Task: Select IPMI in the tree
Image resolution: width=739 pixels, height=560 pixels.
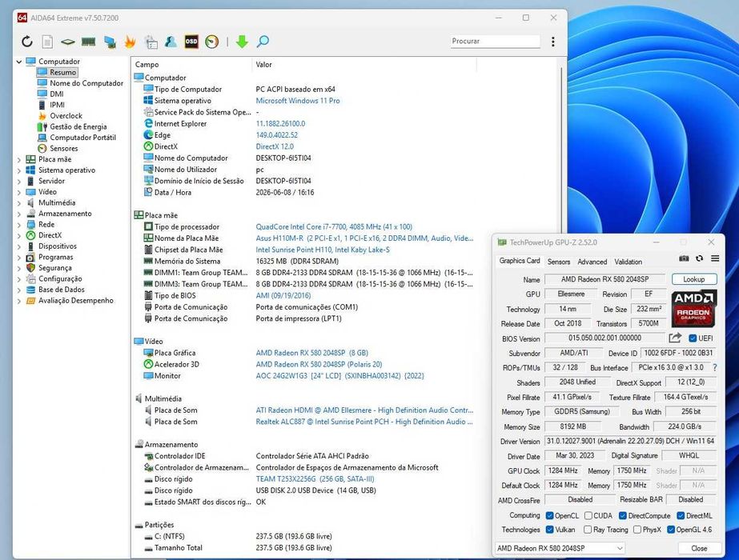Action: click(x=57, y=105)
